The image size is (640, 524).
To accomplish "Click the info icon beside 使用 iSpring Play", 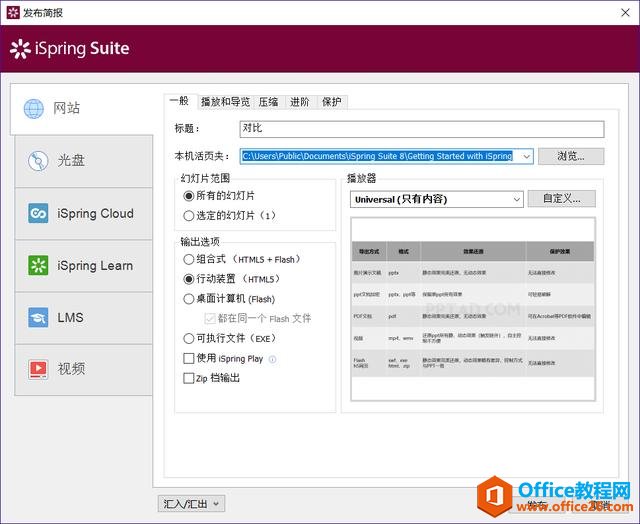I will 273,359.
